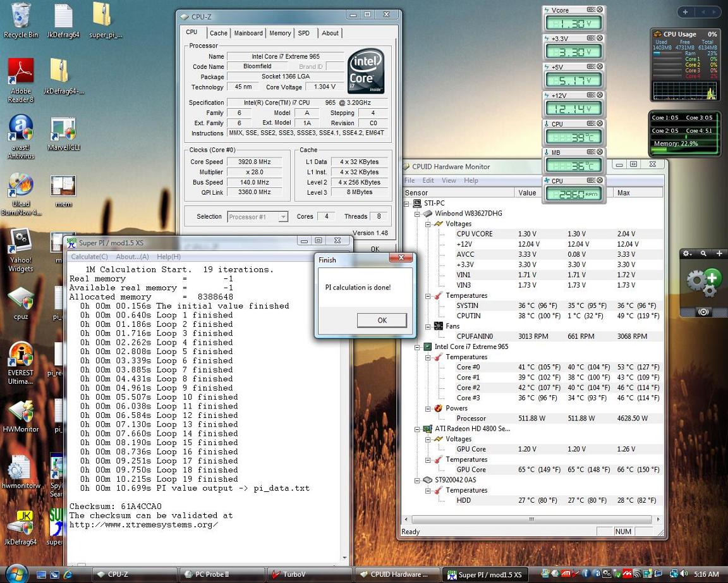The height and width of the screenshot is (583, 728).
Task: Collapse the ST920042 0AS drive node
Action: 417,481
